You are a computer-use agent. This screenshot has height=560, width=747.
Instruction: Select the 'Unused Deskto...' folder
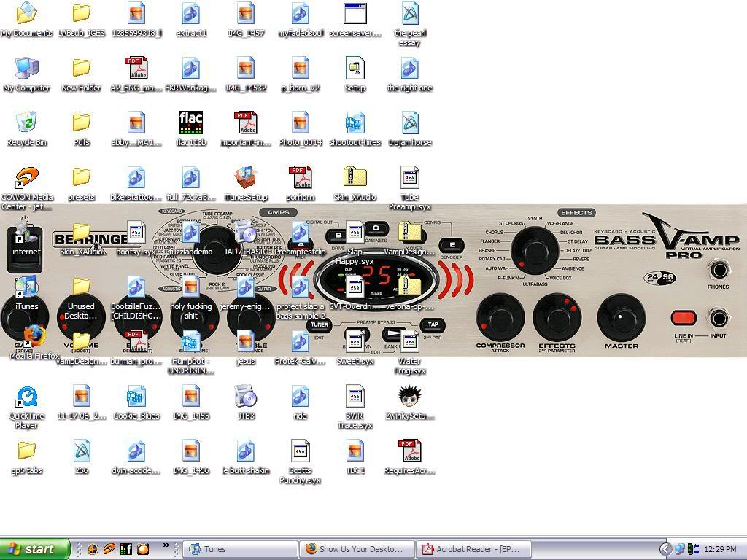pos(82,287)
